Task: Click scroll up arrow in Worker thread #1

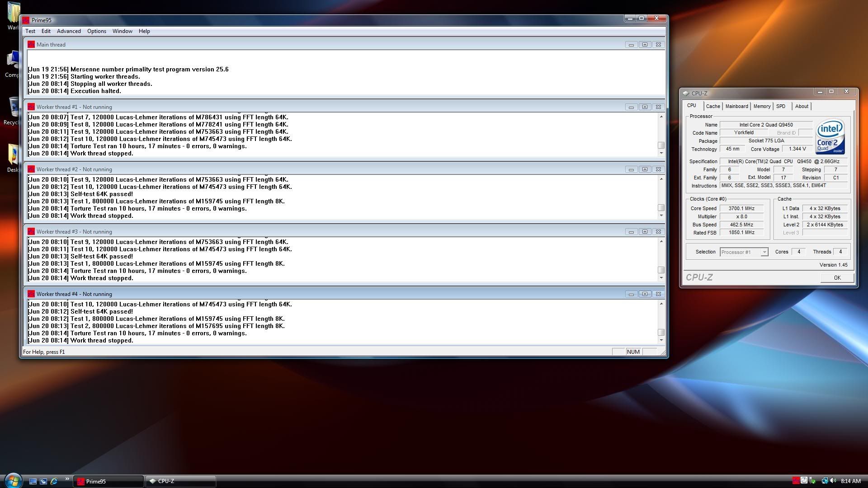Action: click(x=661, y=117)
